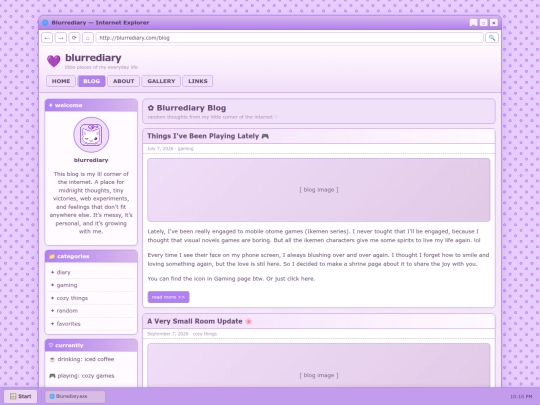
Task: Open the random category link
Action: 67,311
